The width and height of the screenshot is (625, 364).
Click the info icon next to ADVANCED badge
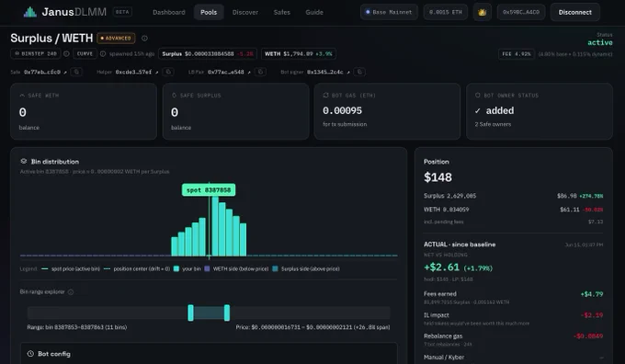[x=144, y=39]
